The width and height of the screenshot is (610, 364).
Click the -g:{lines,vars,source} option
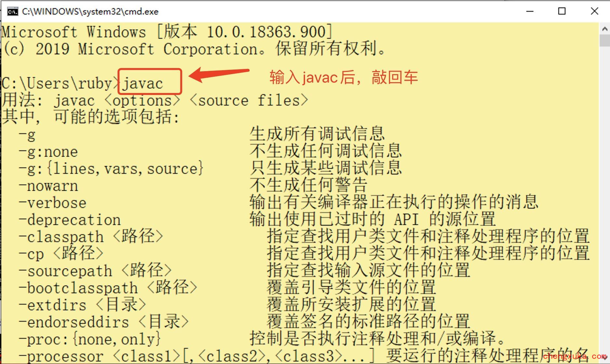tap(111, 169)
